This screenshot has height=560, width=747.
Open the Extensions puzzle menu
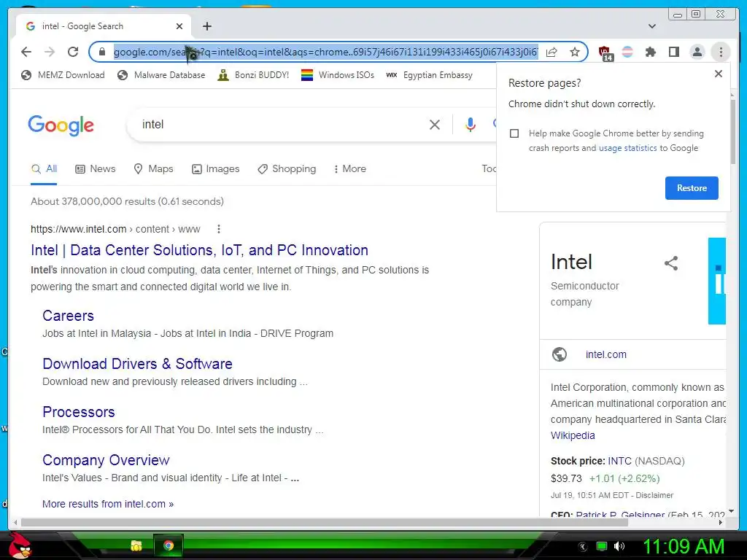(x=650, y=52)
